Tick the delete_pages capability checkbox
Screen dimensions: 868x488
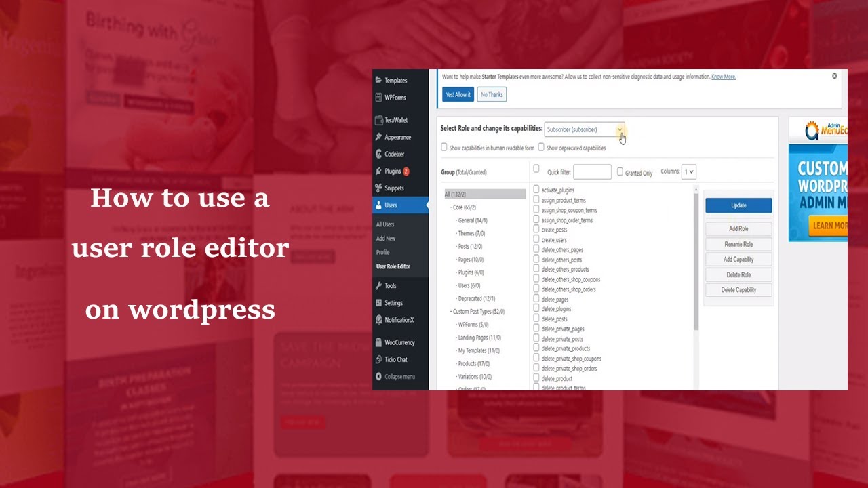(536, 299)
